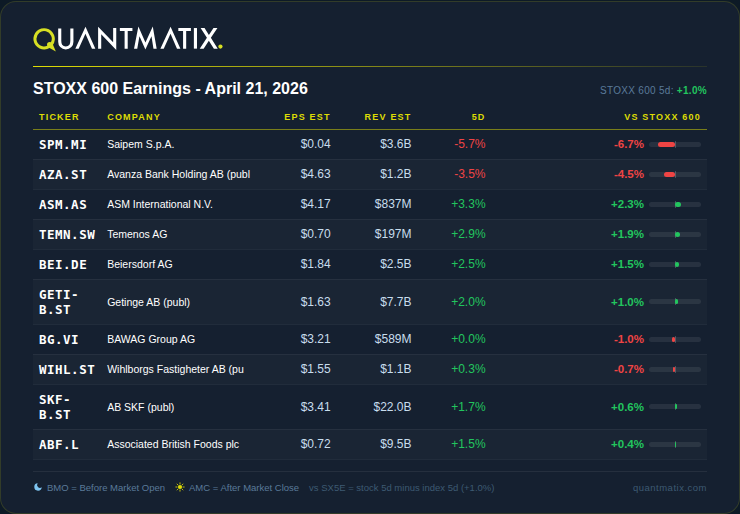Click the STOXX 600 5d +1.0% indicator
Screen dimensions: 740x514
pos(653,90)
